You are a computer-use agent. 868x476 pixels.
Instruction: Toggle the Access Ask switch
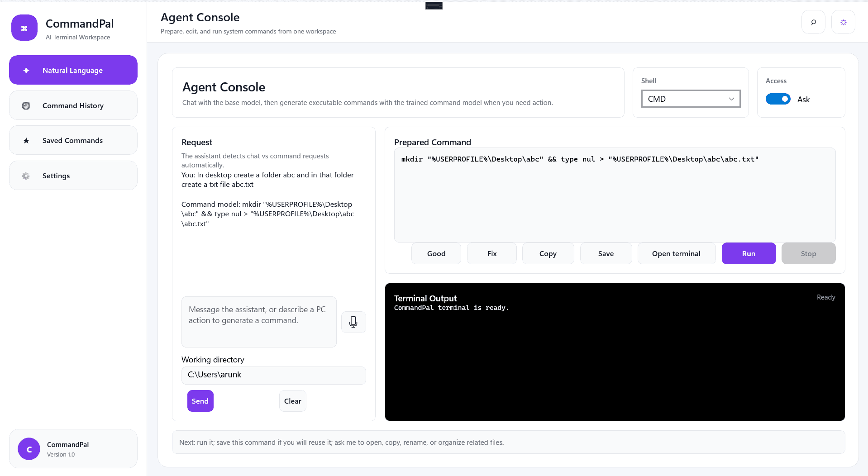778,99
